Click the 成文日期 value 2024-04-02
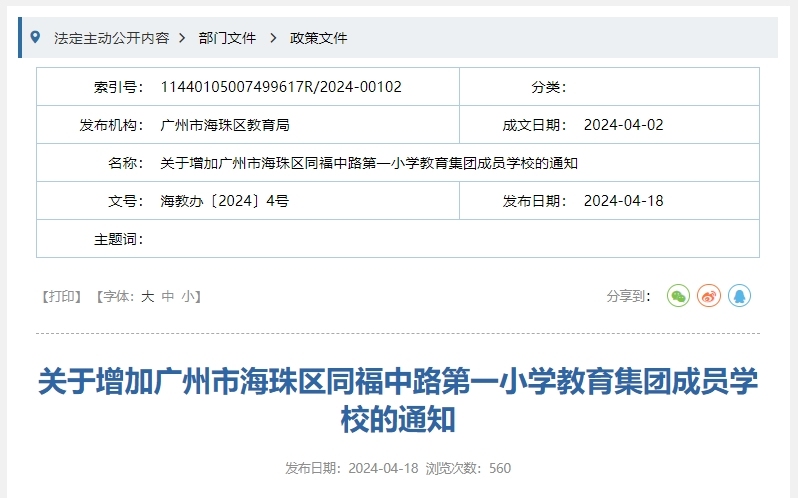798x498 pixels. (623, 125)
